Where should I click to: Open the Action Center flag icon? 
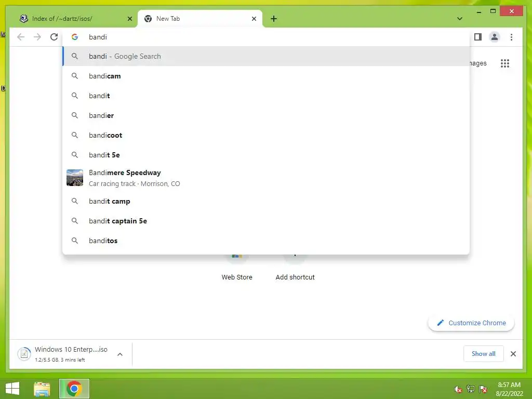[483, 389]
